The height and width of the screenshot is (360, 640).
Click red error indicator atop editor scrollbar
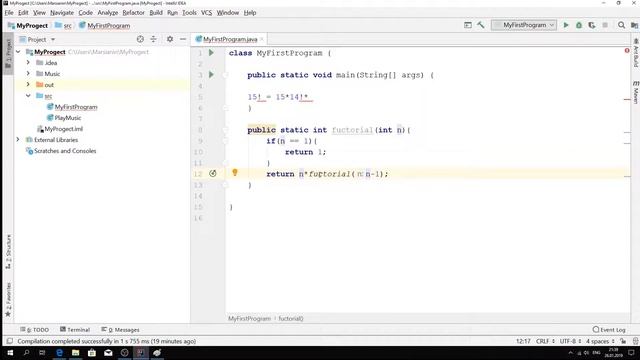click(x=627, y=51)
